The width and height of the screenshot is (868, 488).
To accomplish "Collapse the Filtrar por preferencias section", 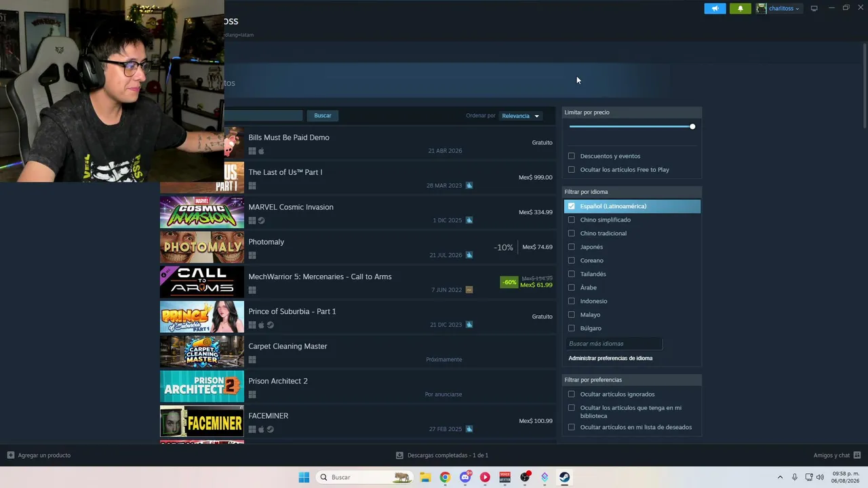I will [x=632, y=380].
